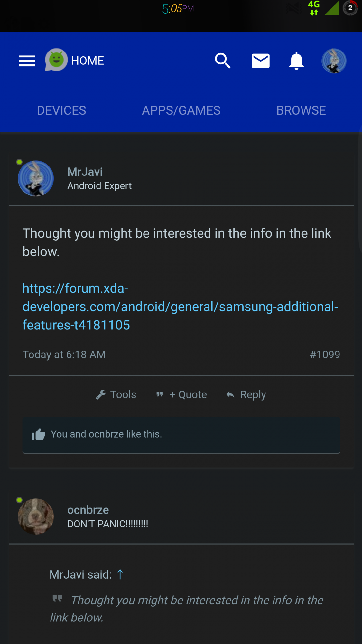Tap the green Android forum logo
Image resolution: width=362 pixels, height=644 pixels.
point(56,60)
